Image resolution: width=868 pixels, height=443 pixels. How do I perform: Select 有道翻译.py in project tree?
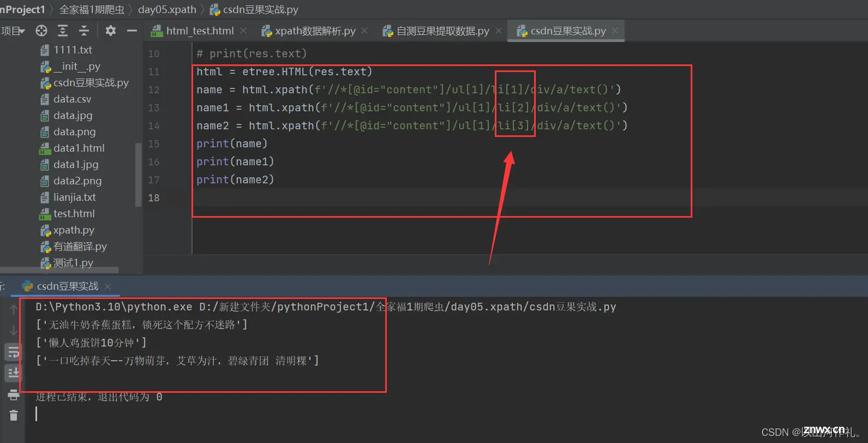[80, 247]
